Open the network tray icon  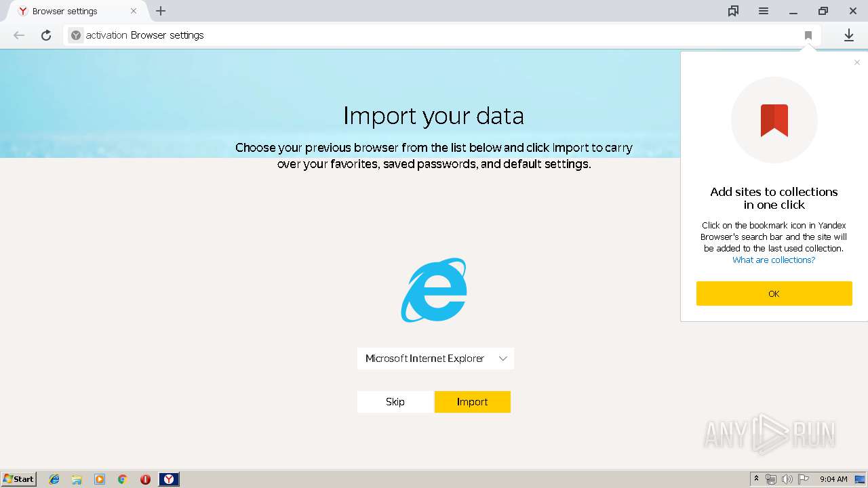click(771, 479)
